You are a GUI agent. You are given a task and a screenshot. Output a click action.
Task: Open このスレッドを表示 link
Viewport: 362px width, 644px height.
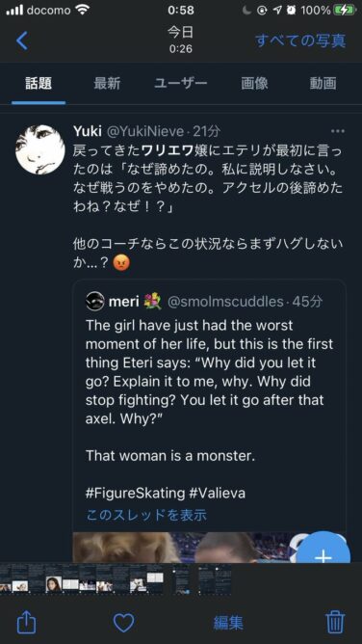click(146, 515)
